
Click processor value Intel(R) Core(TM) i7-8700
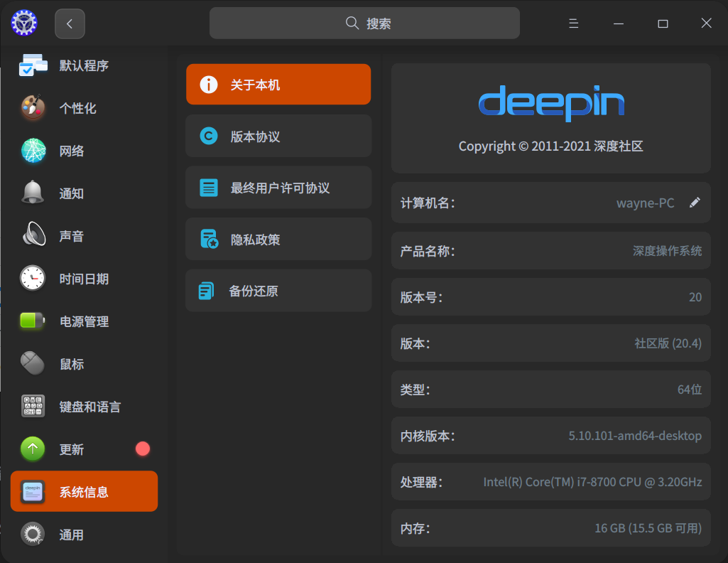coord(592,482)
